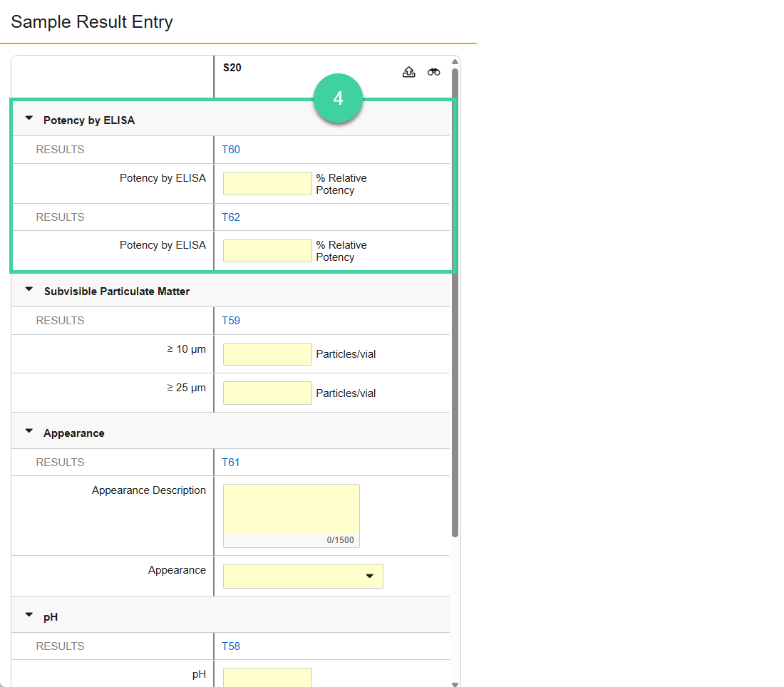The height and width of the screenshot is (687, 784).
Task: Click the Appearance Description text area
Action: (291, 510)
